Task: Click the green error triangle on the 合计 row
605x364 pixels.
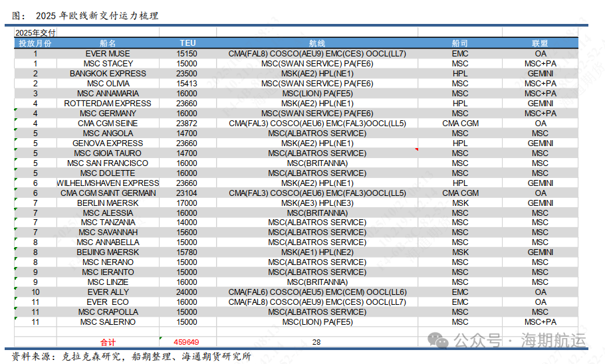Action: (160, 338)
